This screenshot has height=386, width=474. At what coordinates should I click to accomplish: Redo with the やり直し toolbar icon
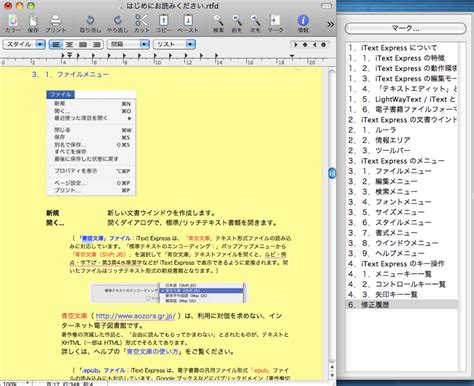(x=117, y=23)
